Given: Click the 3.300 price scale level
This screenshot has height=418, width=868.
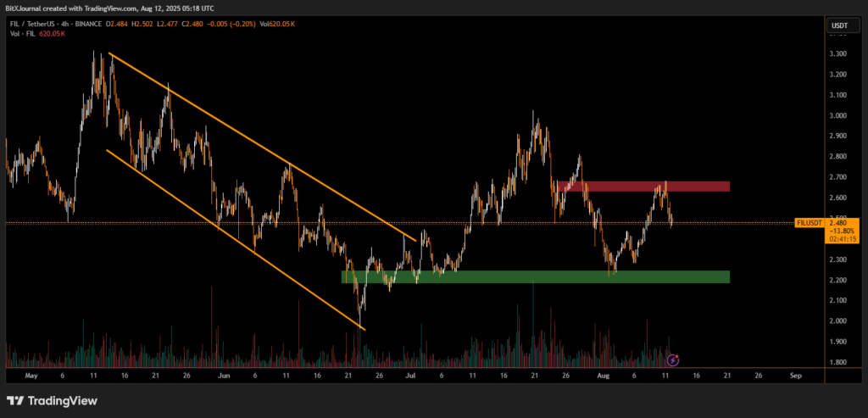Looking at the screenshot, I should pyautogui.click(x=837, y=53).
